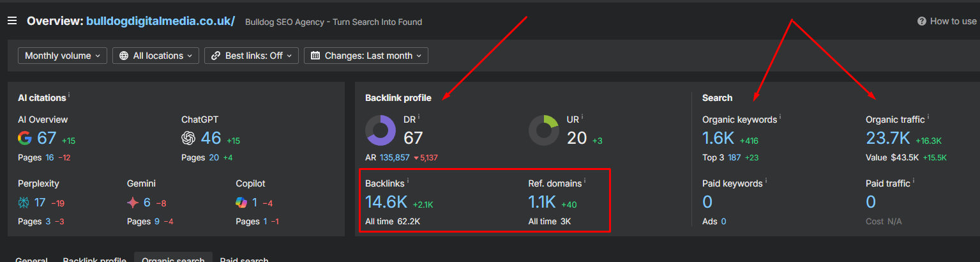Click the Bulldog SEO Agency page title text
Viewport: 980px width, 262px height.
click(333, 22)
